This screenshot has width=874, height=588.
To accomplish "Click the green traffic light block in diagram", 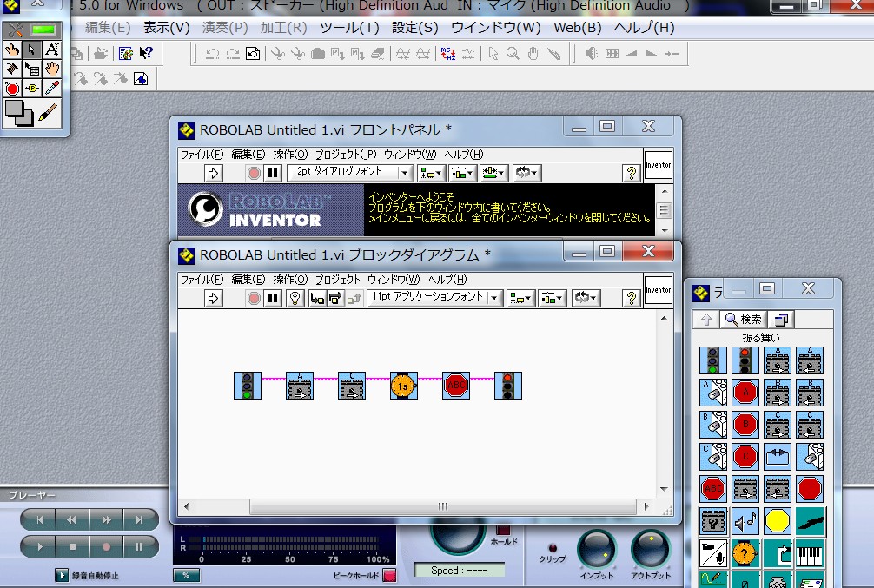I will pos(248,386).
